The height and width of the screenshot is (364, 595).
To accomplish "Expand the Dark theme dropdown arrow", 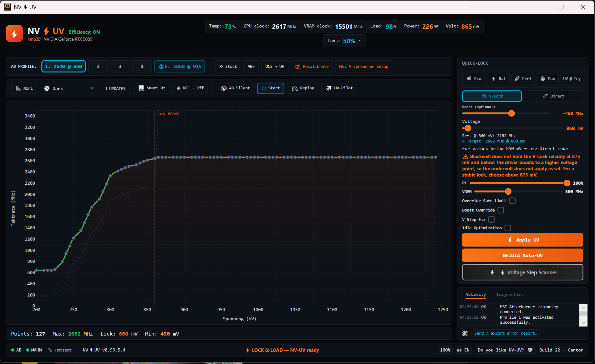I will [x=92, y=88].
